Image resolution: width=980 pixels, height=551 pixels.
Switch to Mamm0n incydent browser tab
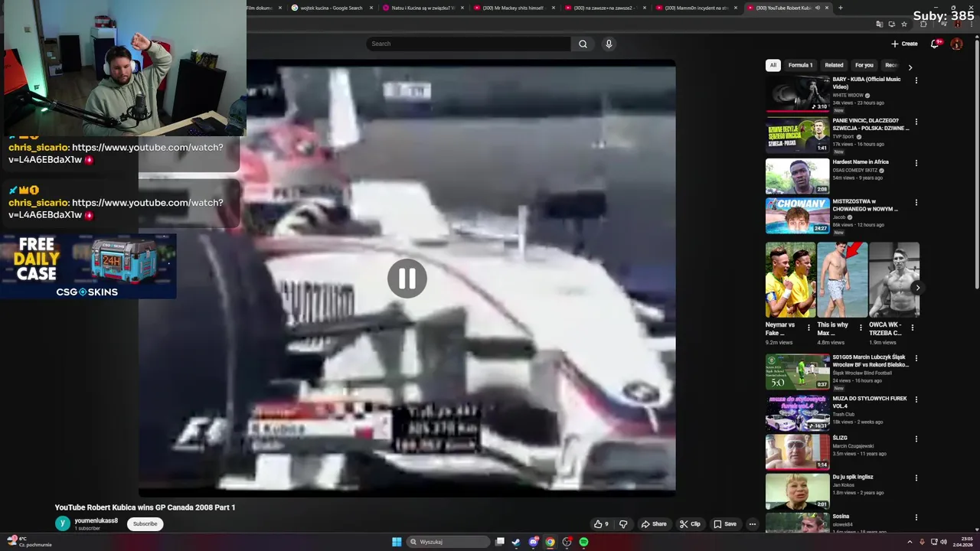(695, 8)
